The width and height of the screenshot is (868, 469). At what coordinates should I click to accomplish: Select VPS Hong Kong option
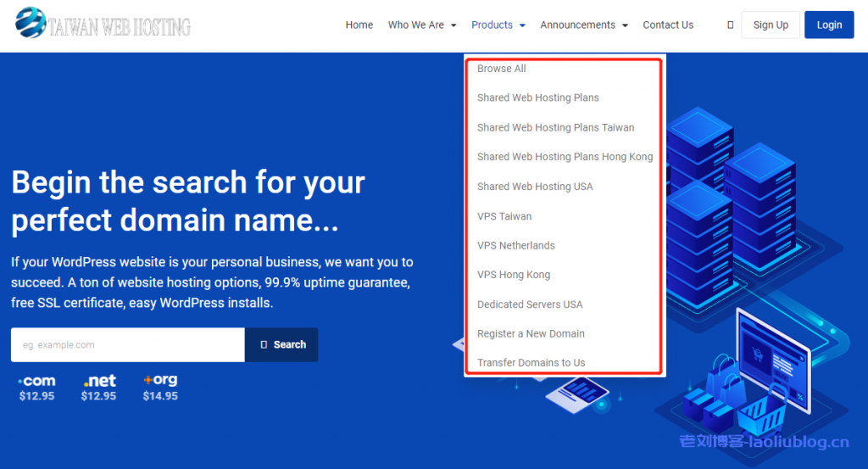point(514,275)
